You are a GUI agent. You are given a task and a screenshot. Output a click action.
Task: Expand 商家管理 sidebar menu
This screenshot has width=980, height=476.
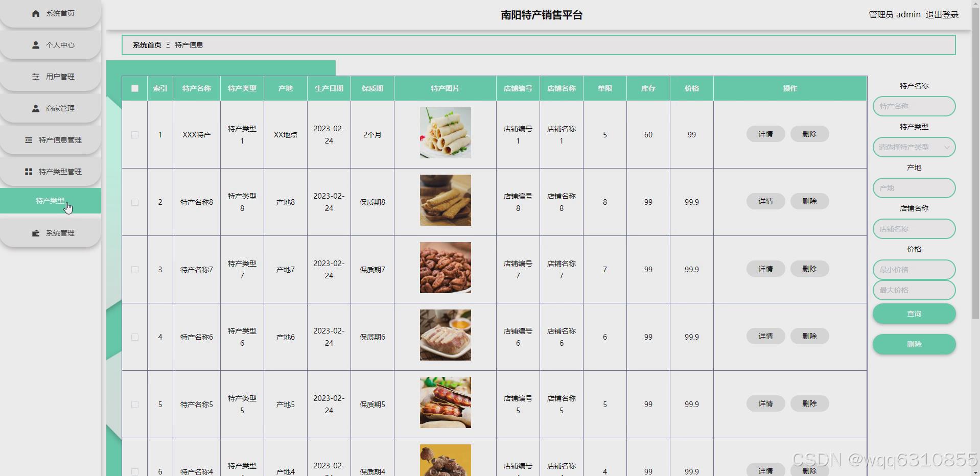coord(51,109)
